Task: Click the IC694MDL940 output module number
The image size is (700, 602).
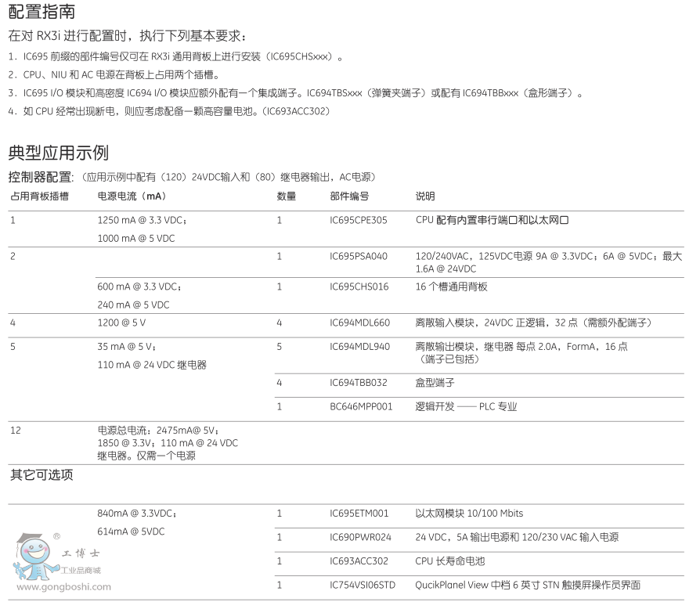Action: [x=359, y=347]
